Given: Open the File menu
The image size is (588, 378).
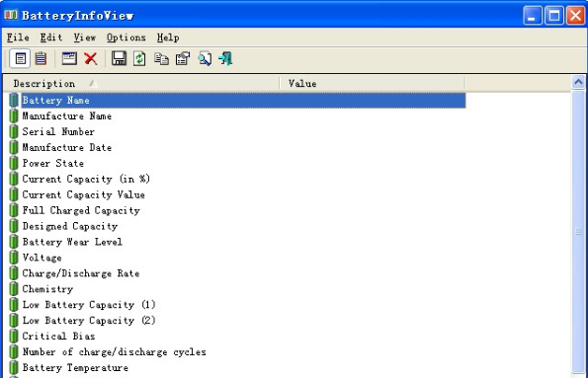Looking at the screenshot, I should pyautogui.click(x=18, y=38).
